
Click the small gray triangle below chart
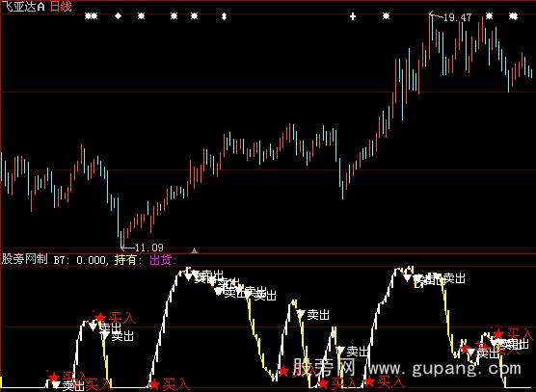[194, 250]
